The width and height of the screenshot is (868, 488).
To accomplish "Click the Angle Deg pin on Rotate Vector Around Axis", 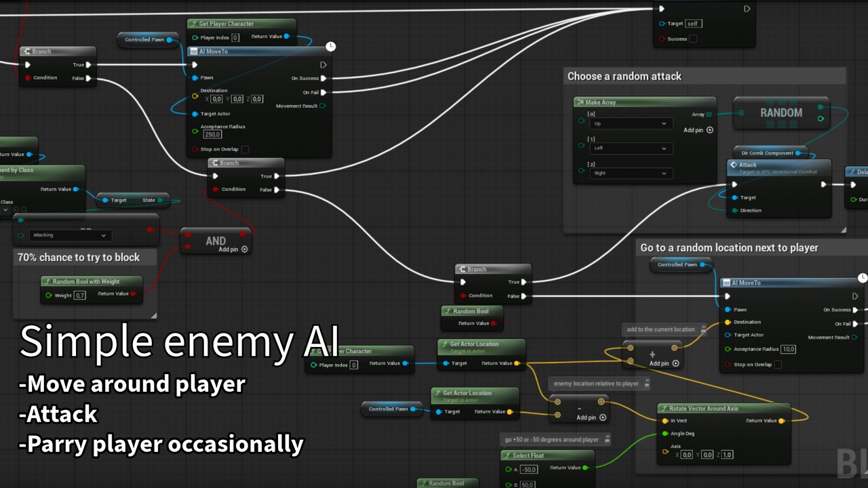I will coord(664,433).
